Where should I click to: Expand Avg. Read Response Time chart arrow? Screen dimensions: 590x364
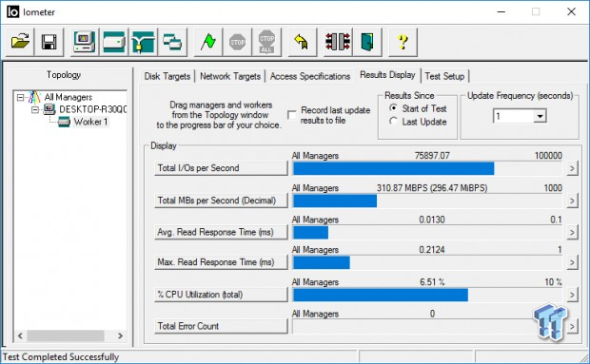[x=572, y=233]
